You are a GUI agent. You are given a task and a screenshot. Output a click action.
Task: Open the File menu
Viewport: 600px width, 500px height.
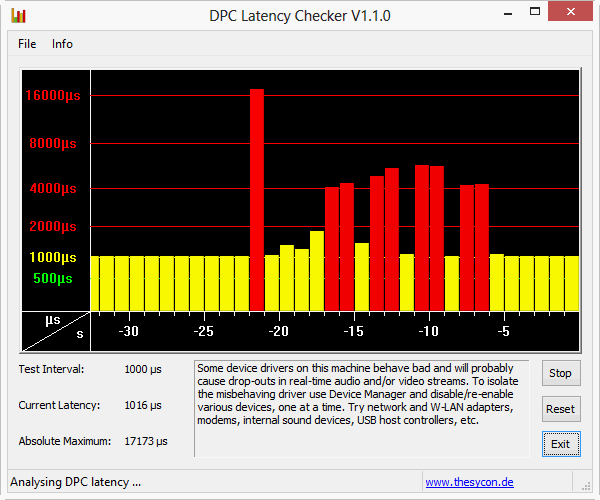point(27,44)
